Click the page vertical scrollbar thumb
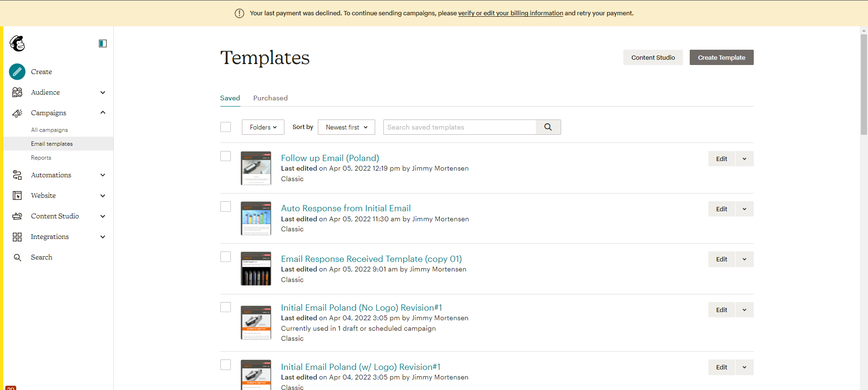 (x=864, y=85)
